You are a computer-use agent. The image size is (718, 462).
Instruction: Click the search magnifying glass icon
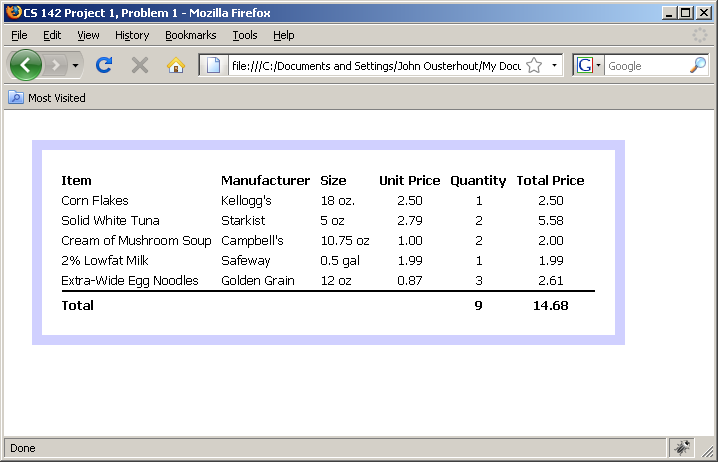click(x=698, y=65)
